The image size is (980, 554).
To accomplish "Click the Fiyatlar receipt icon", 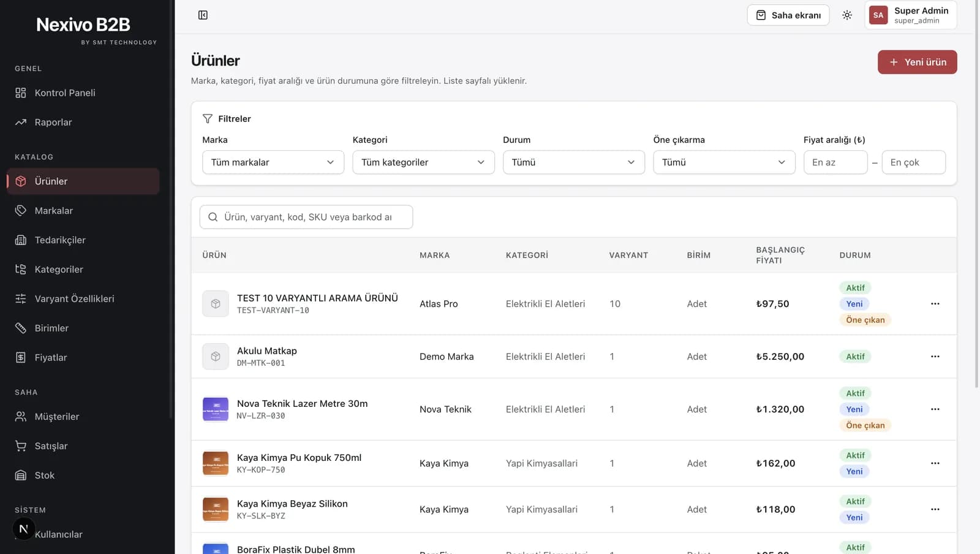I will (x=21, y=357).
